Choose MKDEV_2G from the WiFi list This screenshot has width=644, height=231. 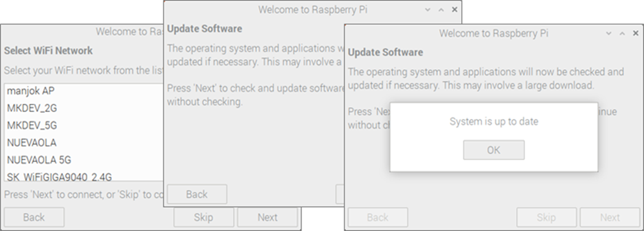coord(84,108)
